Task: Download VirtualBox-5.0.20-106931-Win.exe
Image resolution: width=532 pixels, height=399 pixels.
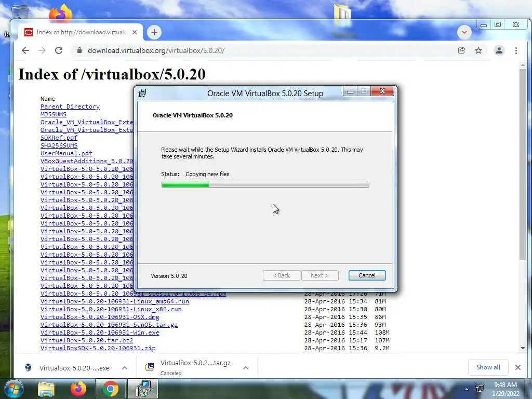Action: [x=100, y=332]
